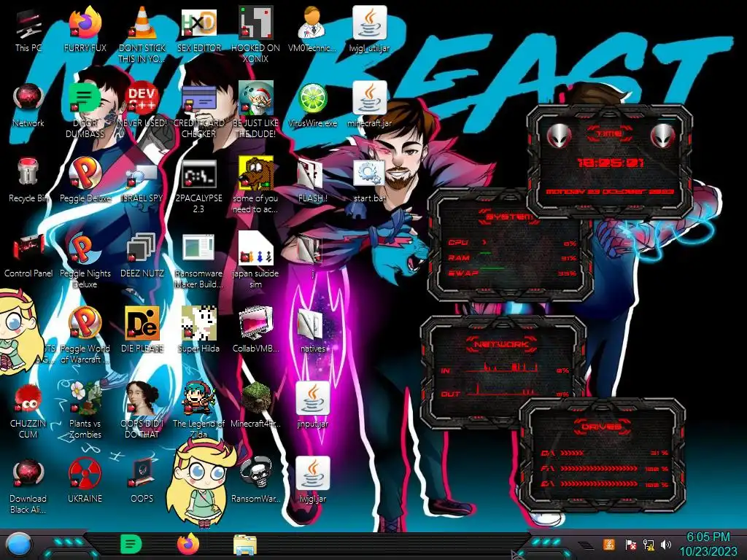747x560 pixels.
Task: Click the NETWORK widget IN graph
Action: tap(502, 367)
